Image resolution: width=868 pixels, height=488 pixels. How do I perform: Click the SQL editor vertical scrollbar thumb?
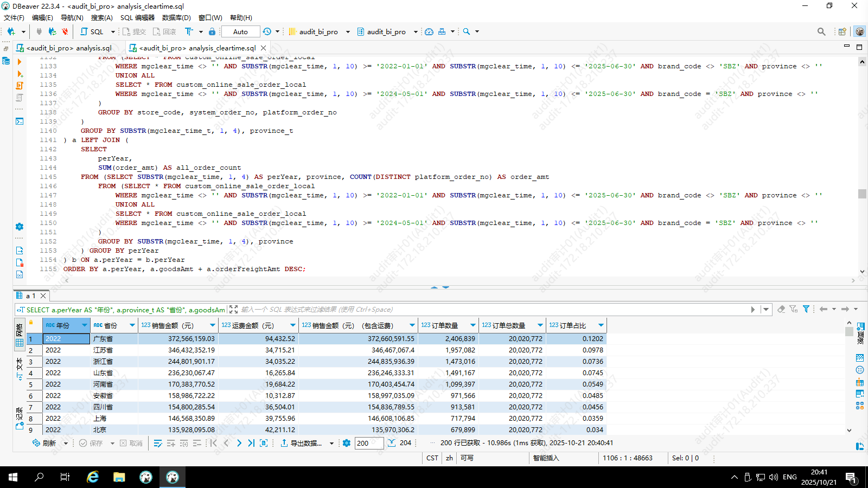pyautogui.click(x=862, y=194)
